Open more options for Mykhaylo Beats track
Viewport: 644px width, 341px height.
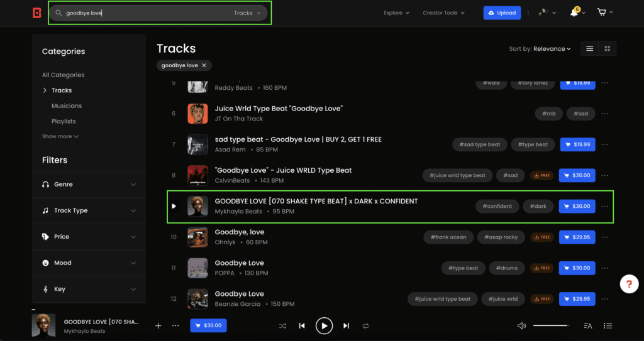coord(604,206)
